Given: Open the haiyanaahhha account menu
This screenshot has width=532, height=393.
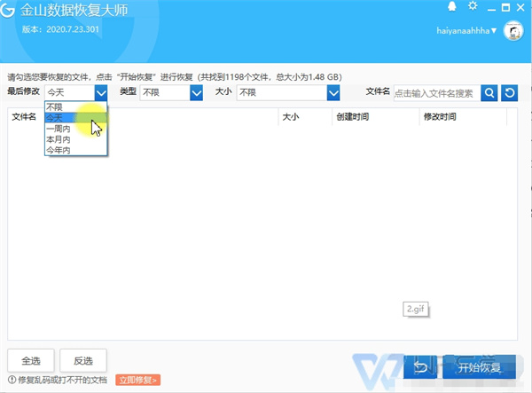Looking at the screenshot, I should [466, 31].
